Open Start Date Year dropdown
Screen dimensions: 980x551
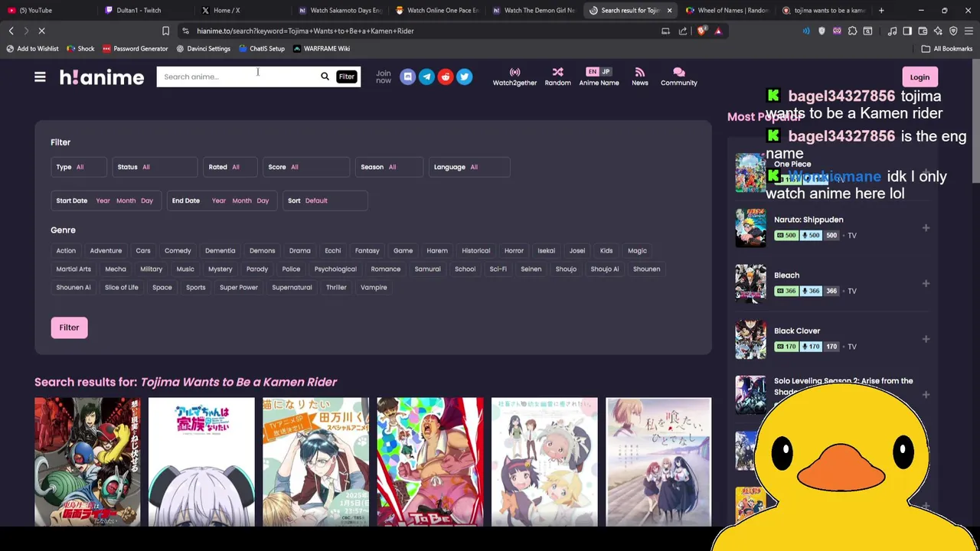(103, 201)
